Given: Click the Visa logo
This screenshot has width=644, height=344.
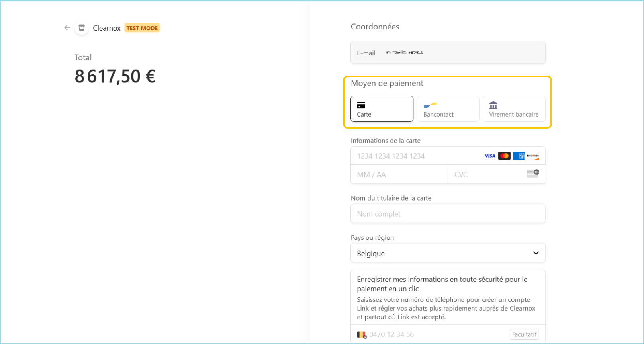Looking at the screenshot, I should 490,156.
